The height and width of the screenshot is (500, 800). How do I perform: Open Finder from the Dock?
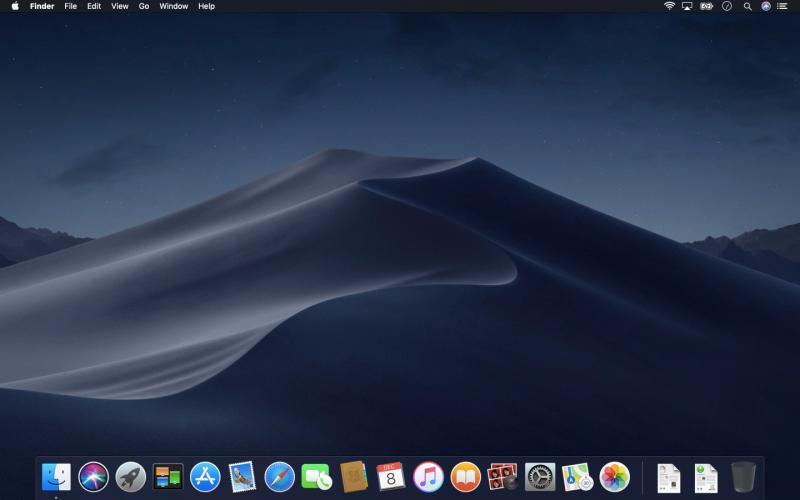pyautogui.click(x=56, y=477)
